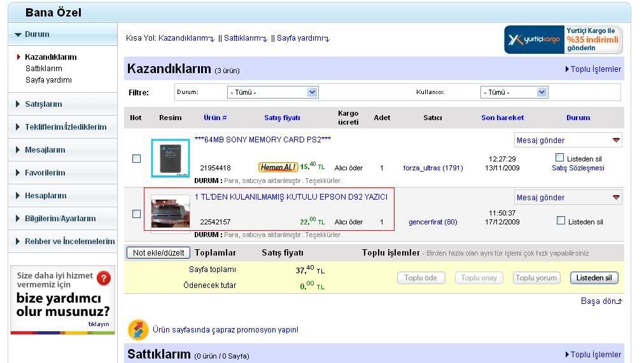Viewport: 644px width, 363px height.
Task: Click the Toplu yorum button
Action: point(536,278)
